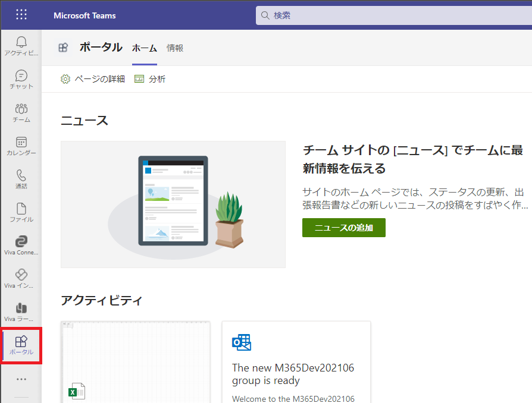Select the ポータル app in sidebar
The height and width of the screenshot is (403, 532).
click(21, 345)
